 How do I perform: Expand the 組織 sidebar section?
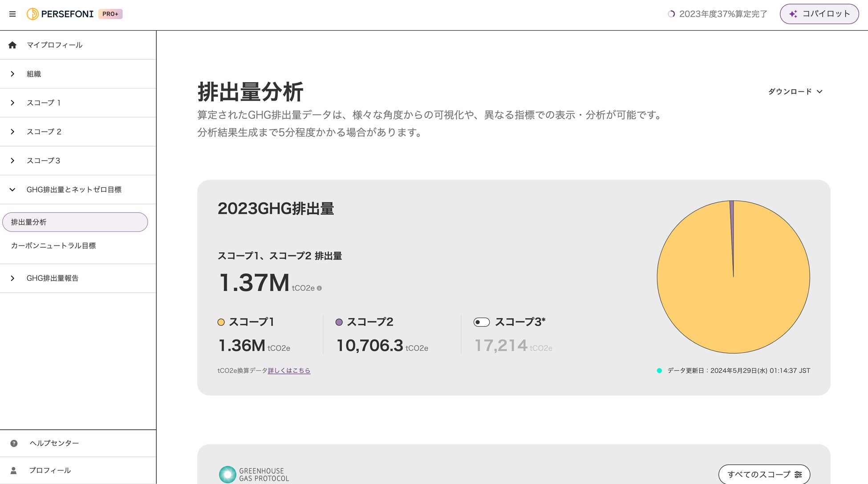point(12,74)
